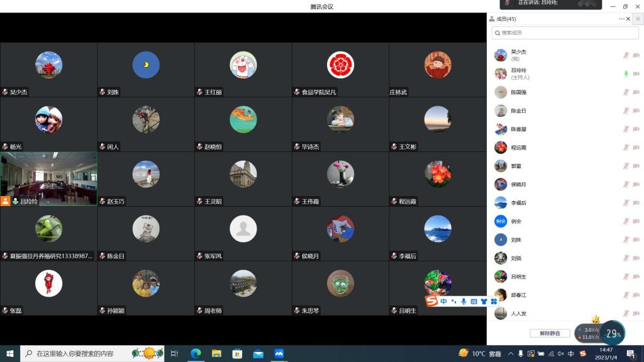Open the hamburger menu at panel top-right
Image resolution: width=644 pixels, height=362 pixels.
(x=638, y=19)
